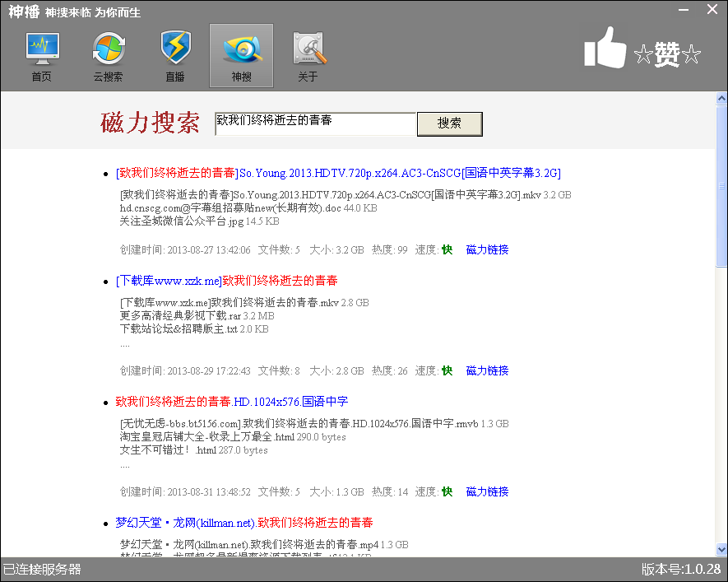The height and width of the screenshot is (582, 728).
Task: Click 磁力链接 for the 1.3 GB result
Action: tap(487, 491)
